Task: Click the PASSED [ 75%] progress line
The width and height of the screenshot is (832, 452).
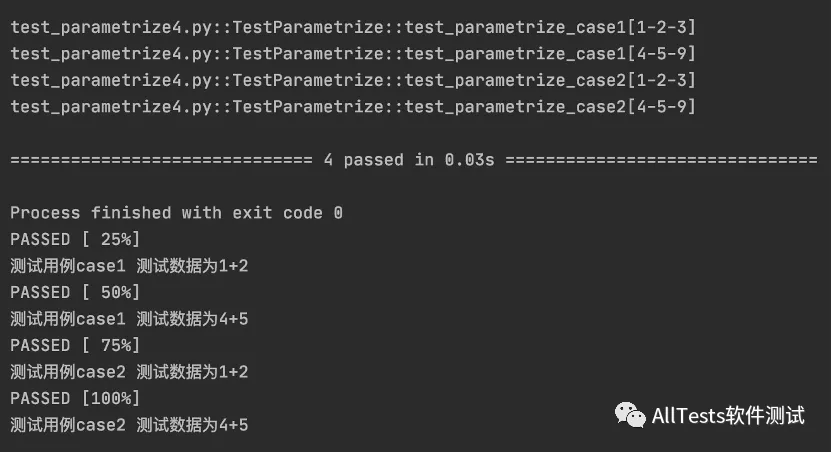Action: pyautogui.click(x=75, y=345)
